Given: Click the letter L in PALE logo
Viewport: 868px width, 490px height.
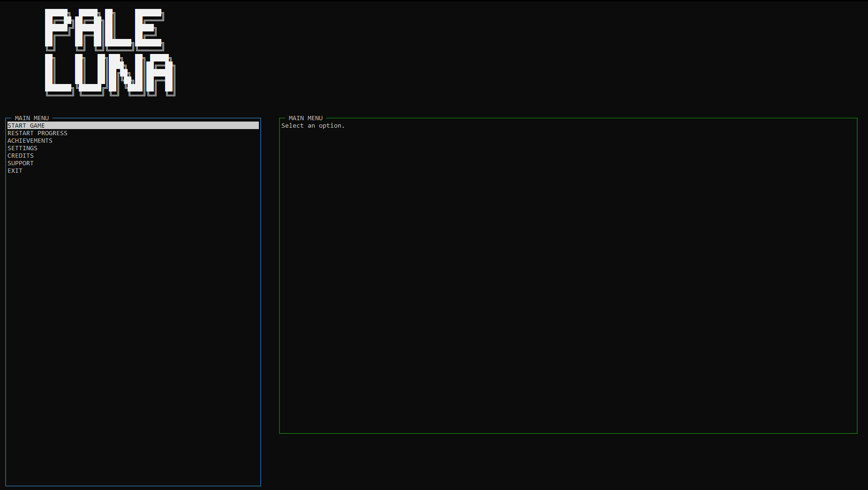Looking at the screenshot, I should (x=119, y=30).
